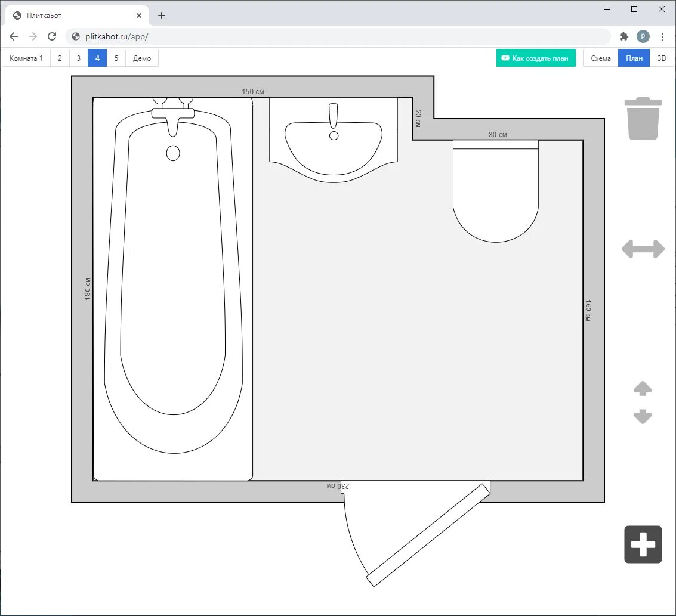
Task: Switch to room tab 5
Action: [x=116, y=58]
